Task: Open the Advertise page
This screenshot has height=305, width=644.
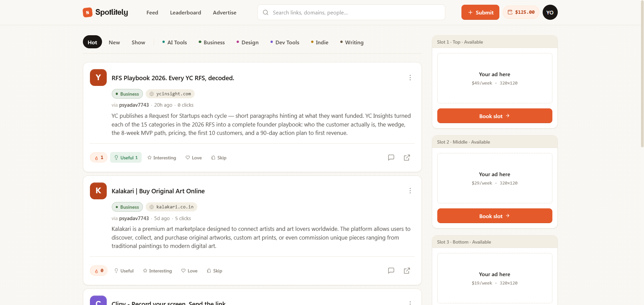Action: (x=225, y=12)
